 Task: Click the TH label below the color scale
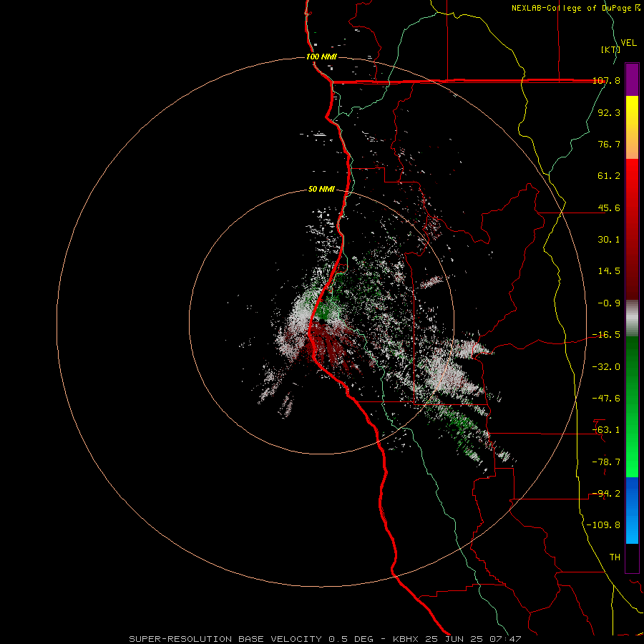615,557
